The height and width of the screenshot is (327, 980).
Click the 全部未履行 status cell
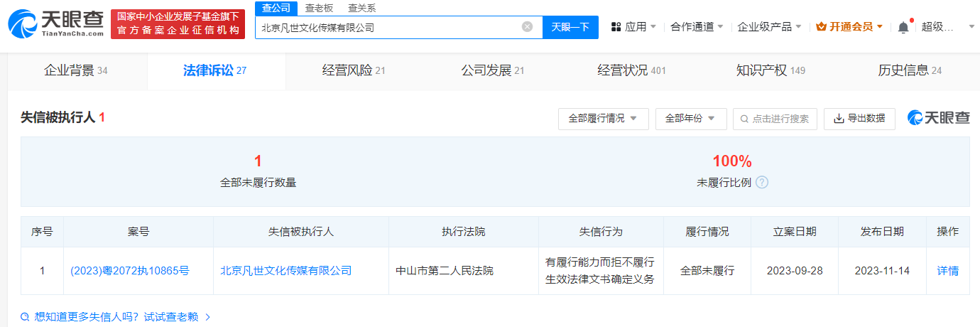707,271
